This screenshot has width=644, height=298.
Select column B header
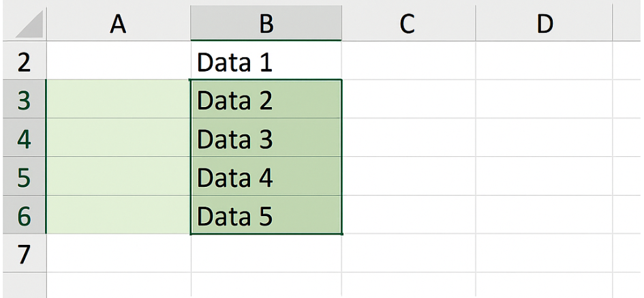click(266, 24)
